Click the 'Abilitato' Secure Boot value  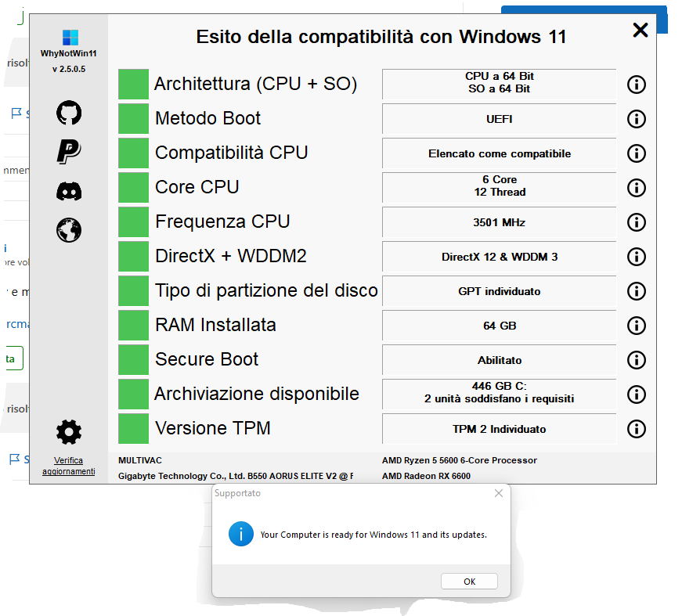click(x=500, y=360)
